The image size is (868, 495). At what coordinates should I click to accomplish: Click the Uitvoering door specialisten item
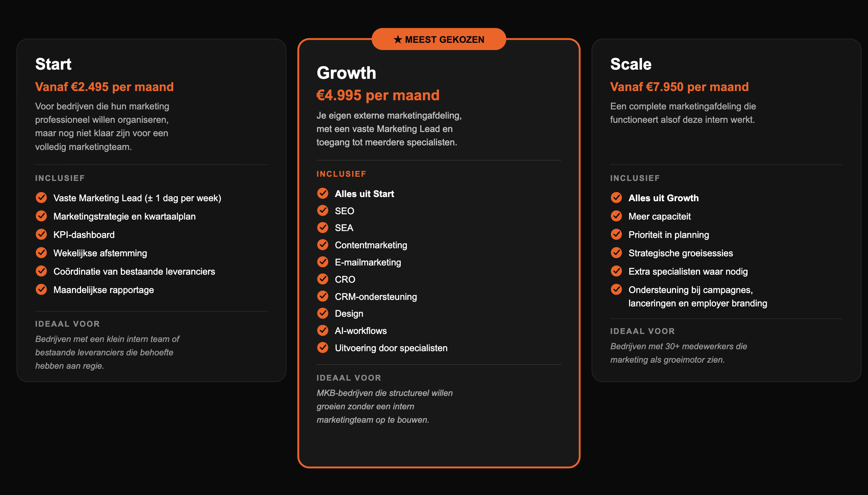(391, 348)
